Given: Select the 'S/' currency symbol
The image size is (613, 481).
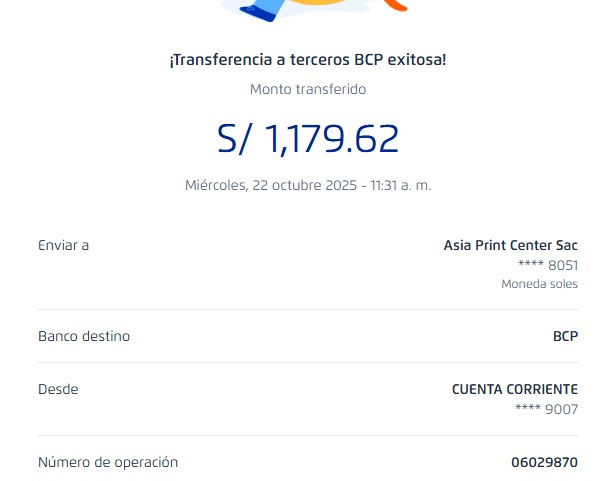Looking at the screenshot, I should 236,138.
